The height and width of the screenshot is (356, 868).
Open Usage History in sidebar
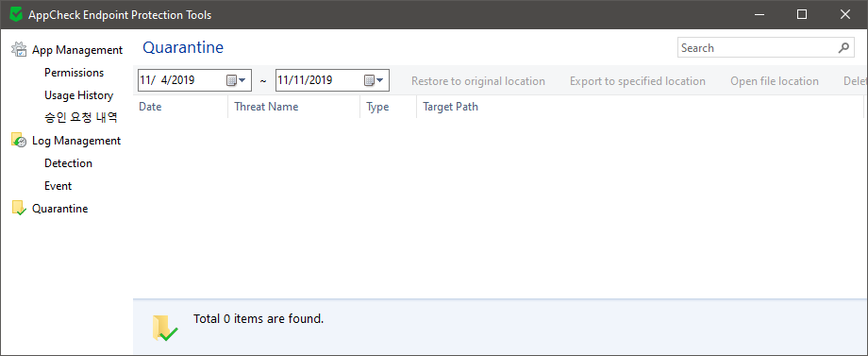(x=78, y=95)
